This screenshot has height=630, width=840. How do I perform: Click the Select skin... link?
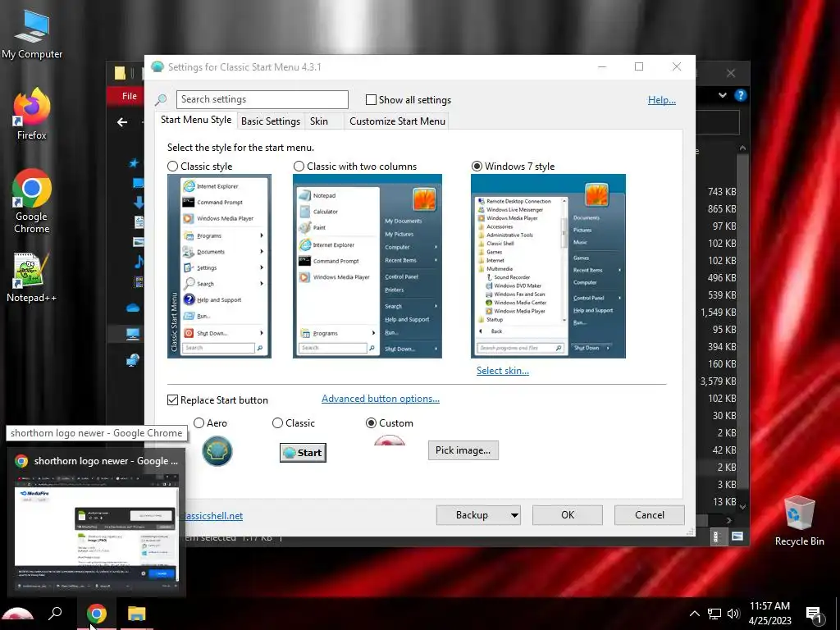(x=503, y=370)
